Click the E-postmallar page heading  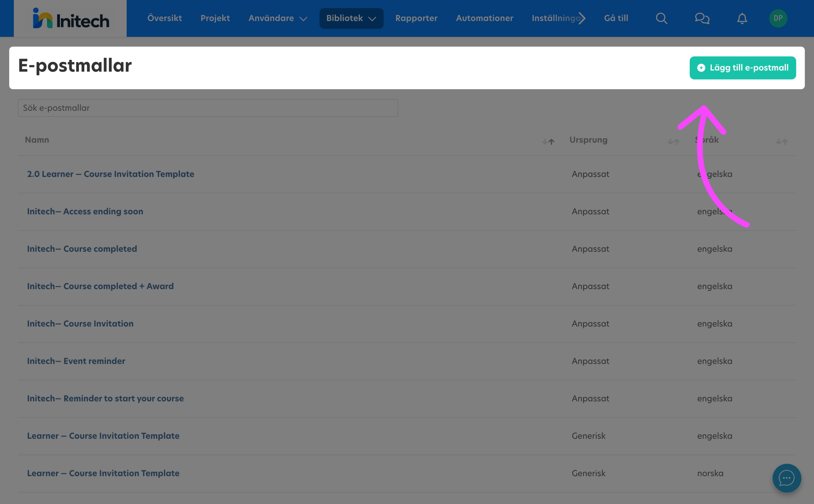click(x=75, y=65)
